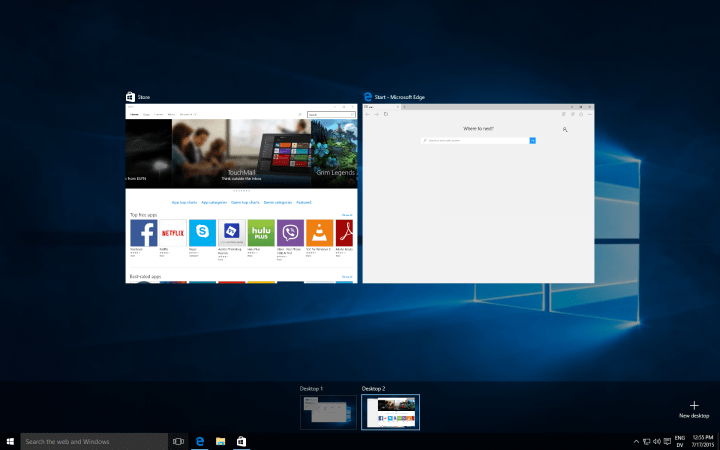Open the Action Center notification icon
The width and height of the screenshot is (720, 450).
667,442
